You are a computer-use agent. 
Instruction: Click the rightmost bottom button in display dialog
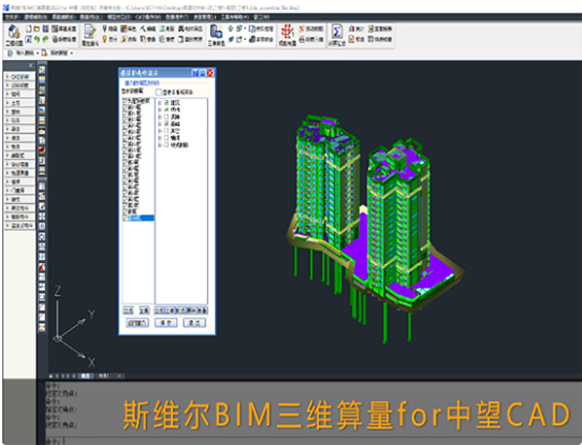pyautogui.click(x=194, y=323)
